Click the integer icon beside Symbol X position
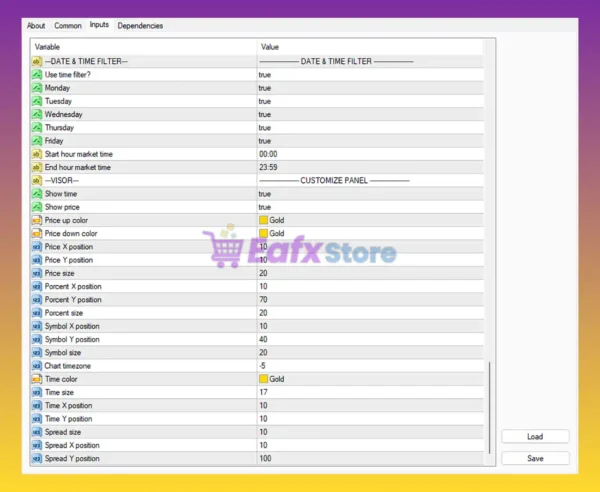 [37, 326]
